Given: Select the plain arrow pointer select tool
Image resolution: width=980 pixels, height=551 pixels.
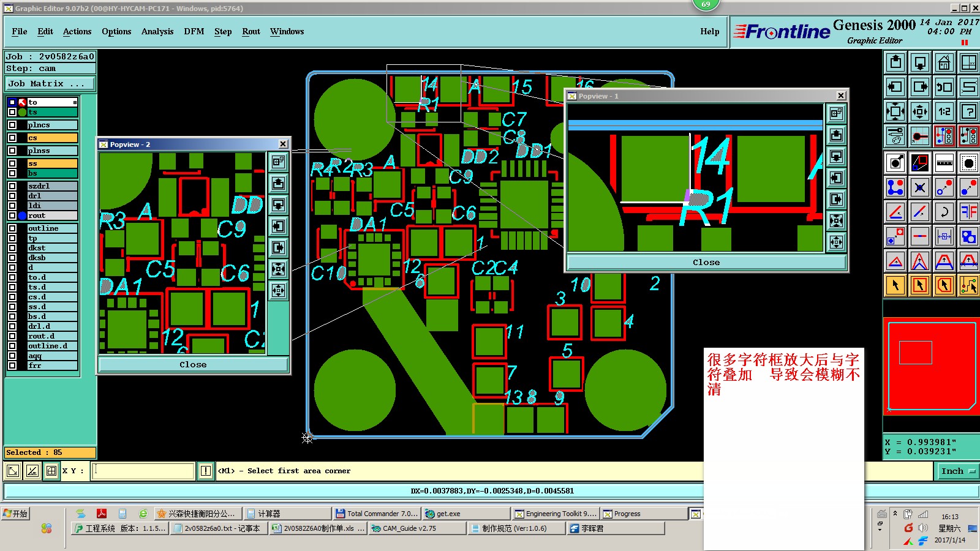Looking at the screenshot, I should (x=895, y=285).
